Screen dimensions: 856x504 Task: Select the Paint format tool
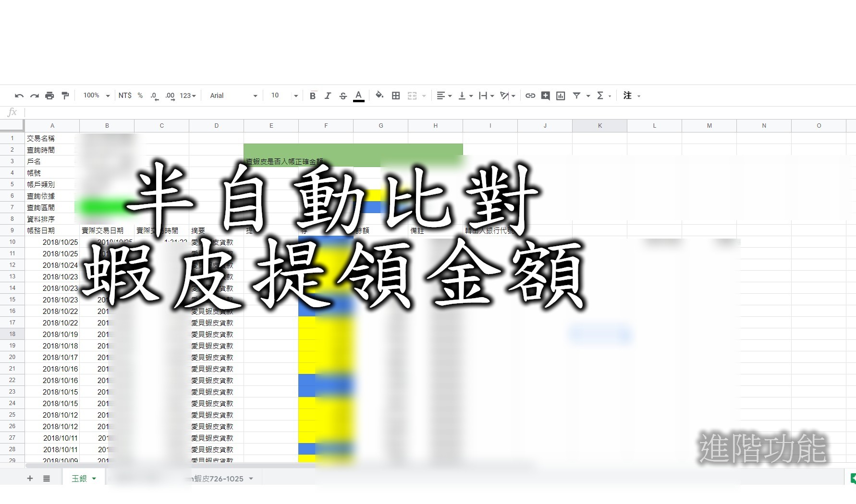[65, 96]
